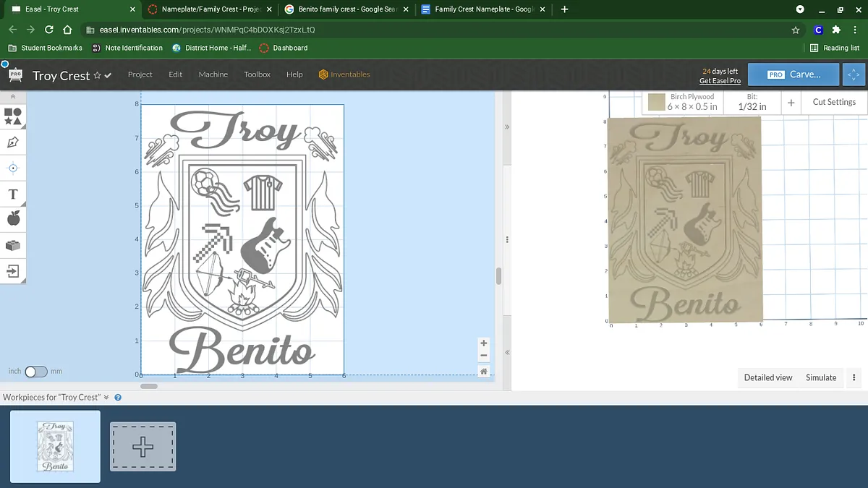Open more options beside Simulate
This screenshot has height=488, width=868.
(x=854, y=377)
